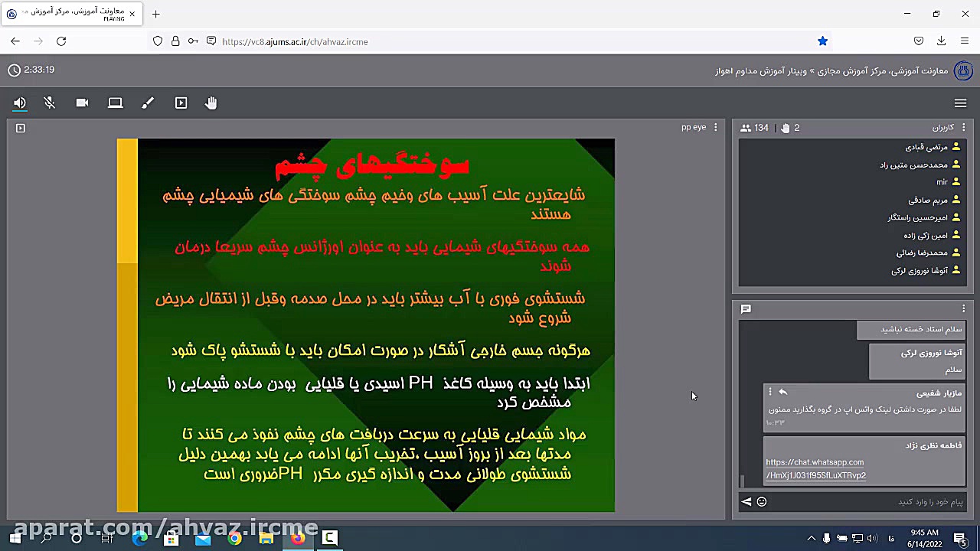Open Firefox from the Windows taskbar
The height and width of the screenshot is (551, 980).
[298, 538]
